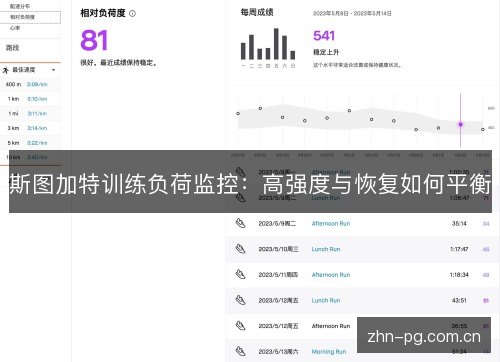Open 心率 in the sidebar
The image size is (500, 362).
[x=15, y=28]
